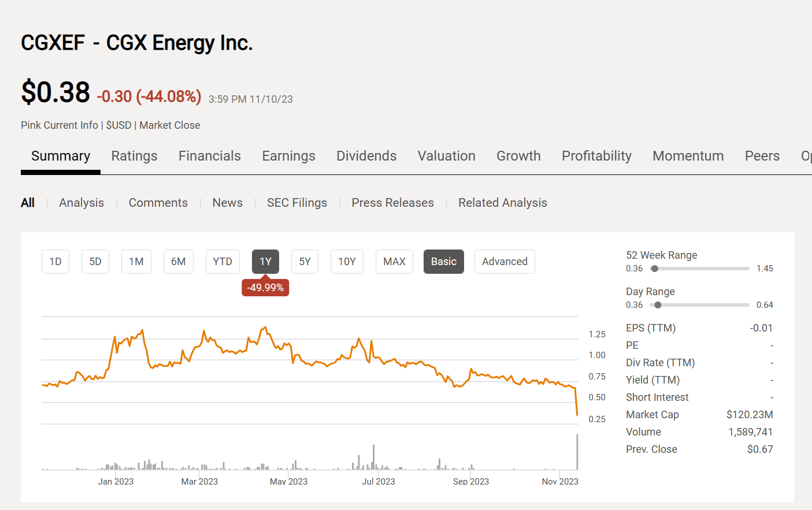
Task: Select year-to-date chart view
Action: [223, 261]
